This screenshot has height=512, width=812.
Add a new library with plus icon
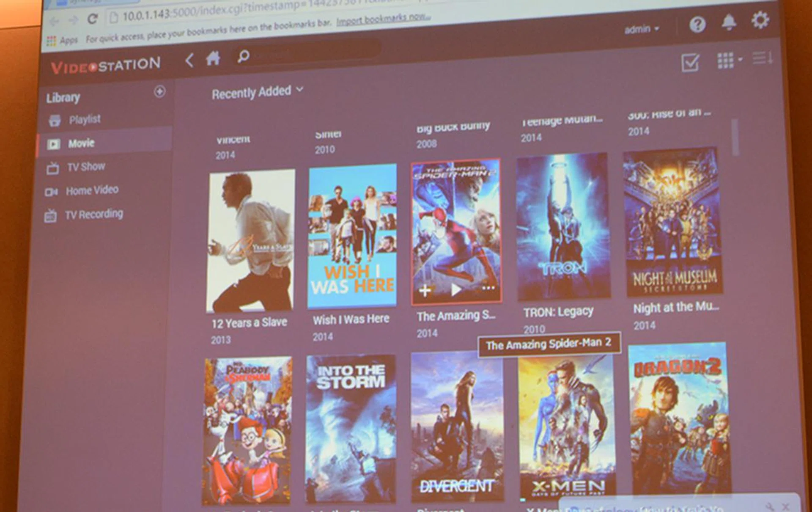pos(159,91)
